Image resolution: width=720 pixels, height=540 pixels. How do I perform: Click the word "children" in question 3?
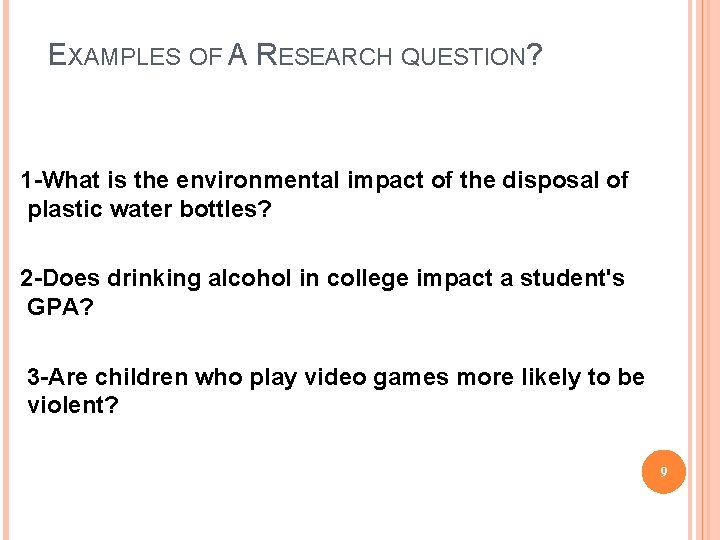click(x=140, y=377)
